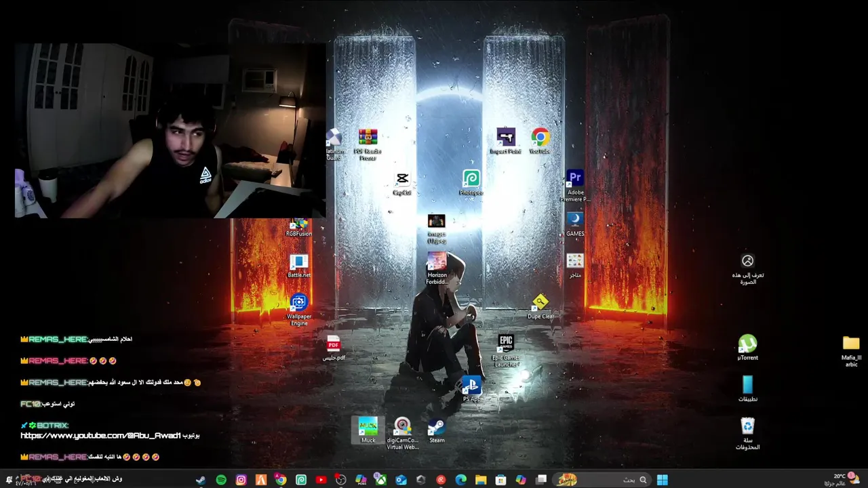868x488 pixels.
Task: Launch the Impact Point game shortcut
Action: pos(506,142)
